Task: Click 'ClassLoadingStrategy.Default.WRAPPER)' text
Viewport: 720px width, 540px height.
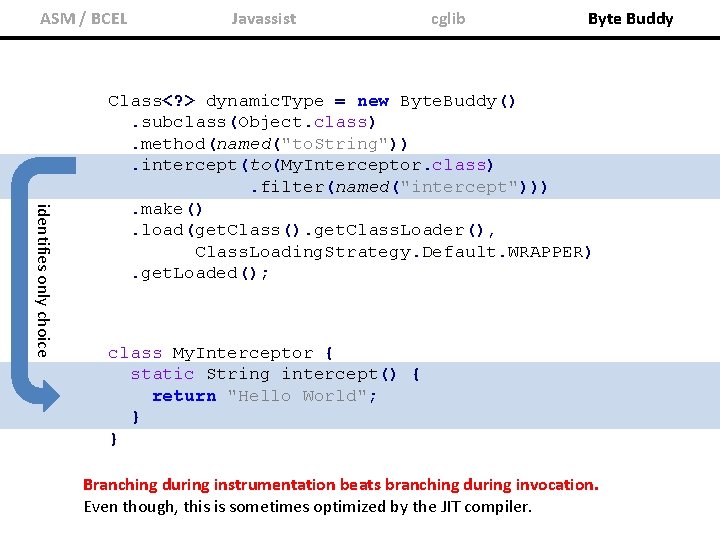Action: pyautogui.click(x=393, y=252)
